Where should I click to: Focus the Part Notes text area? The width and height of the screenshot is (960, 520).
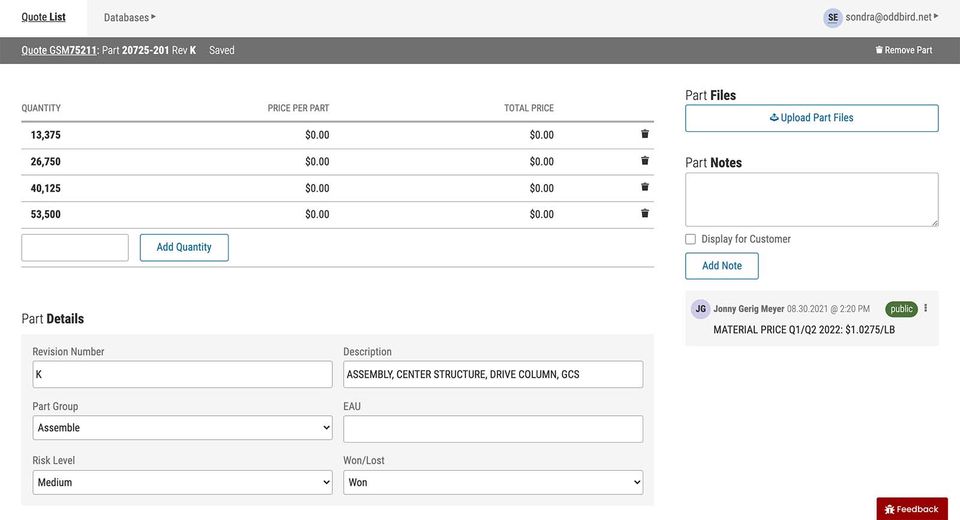(x=811, y=199)
